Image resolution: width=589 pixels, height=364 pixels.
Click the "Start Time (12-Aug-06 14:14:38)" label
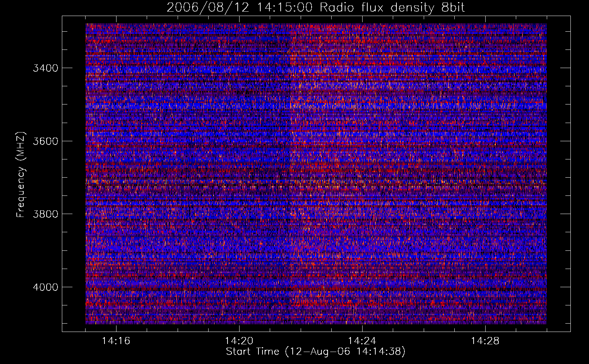(316, 352)
